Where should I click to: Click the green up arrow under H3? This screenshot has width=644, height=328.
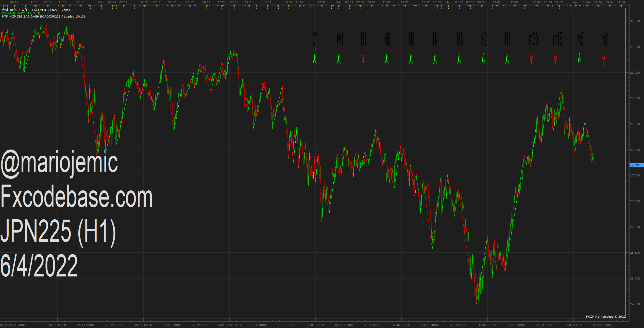coord(459,58)
